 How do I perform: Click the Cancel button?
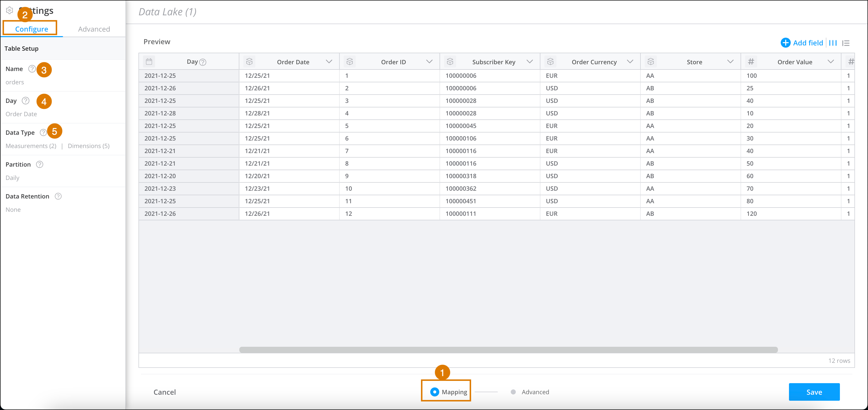pos(165,392)
